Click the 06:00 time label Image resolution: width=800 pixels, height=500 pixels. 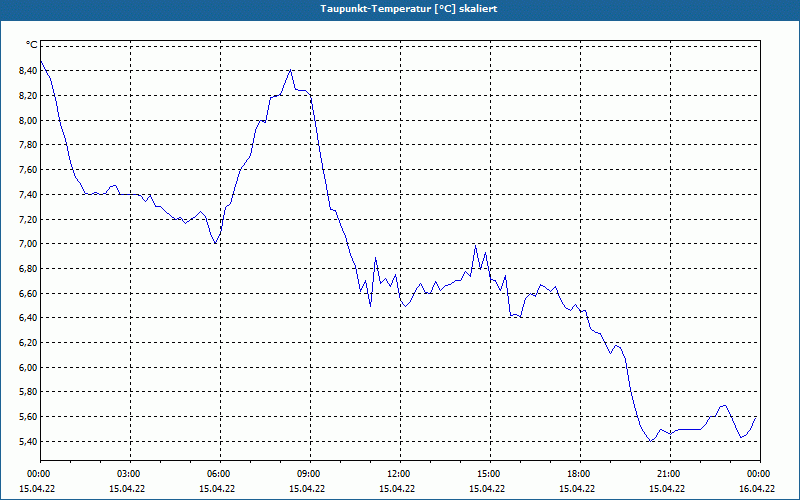click(220, 474)
